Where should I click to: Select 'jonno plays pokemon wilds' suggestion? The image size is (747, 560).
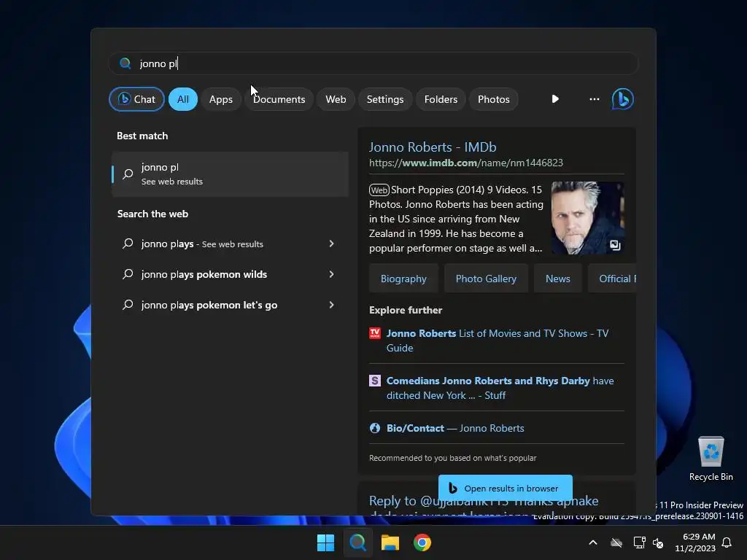pyautogui.click(x=230, y=274)
